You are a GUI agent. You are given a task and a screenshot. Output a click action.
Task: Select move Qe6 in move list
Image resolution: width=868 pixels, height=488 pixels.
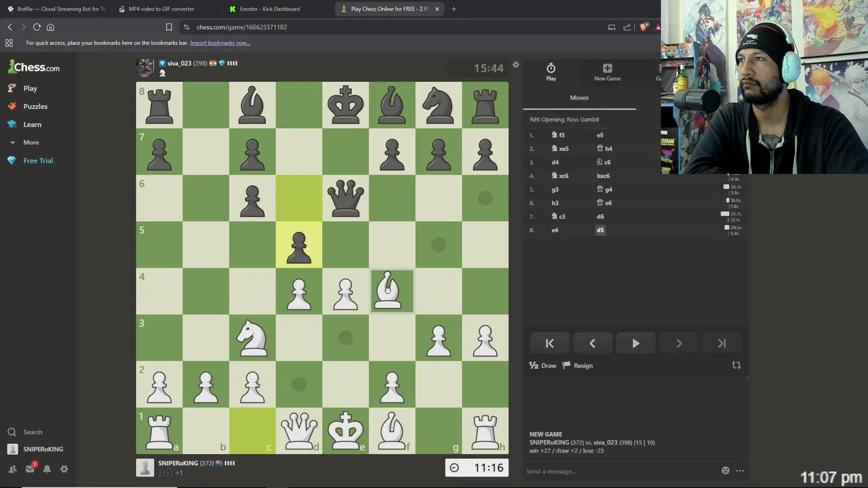pos(604,203)
